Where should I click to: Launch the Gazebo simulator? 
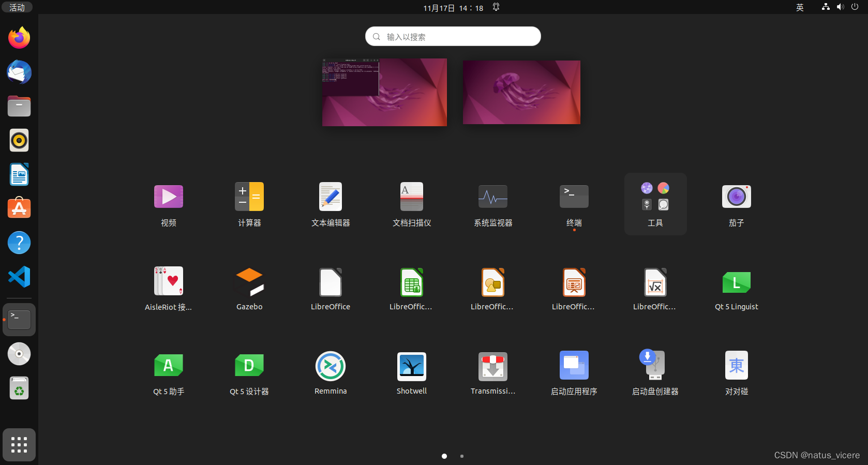point(249,288)
